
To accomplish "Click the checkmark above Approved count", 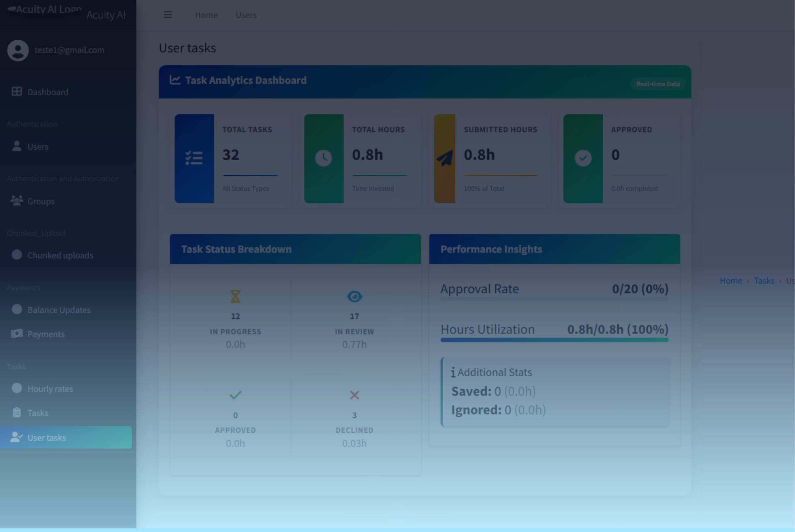I will (x=236, y=395).
